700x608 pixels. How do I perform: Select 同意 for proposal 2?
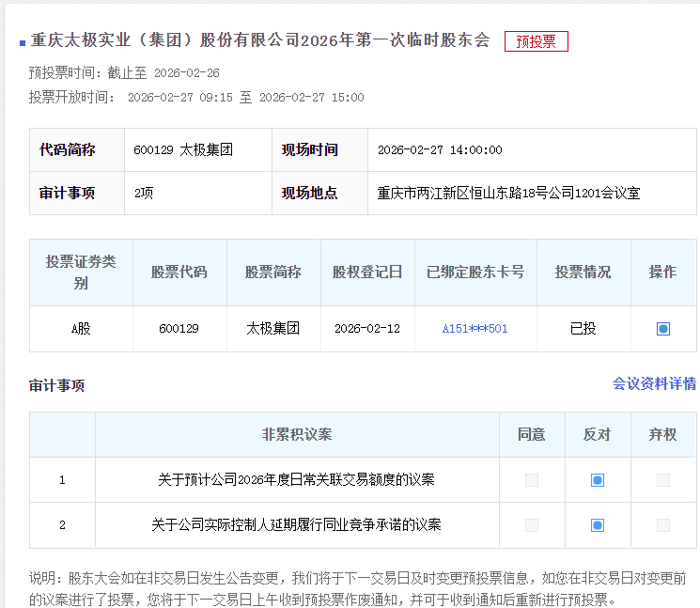click(532, 525)
